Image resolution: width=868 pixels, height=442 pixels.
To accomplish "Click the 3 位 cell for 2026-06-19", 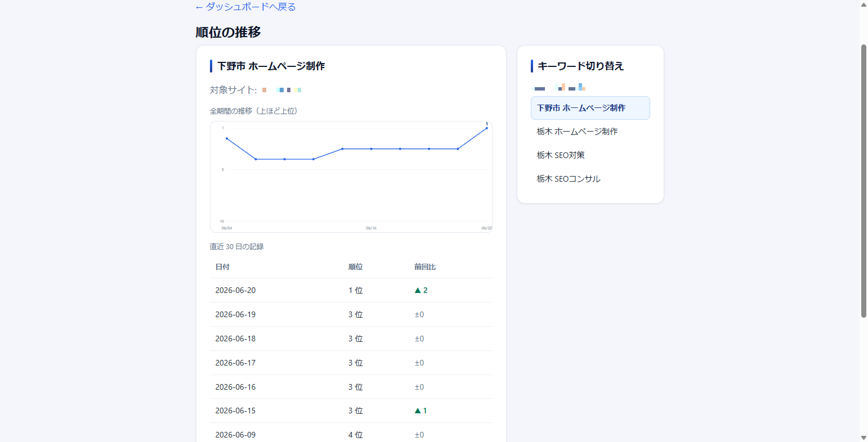I will tap(355, 315).
